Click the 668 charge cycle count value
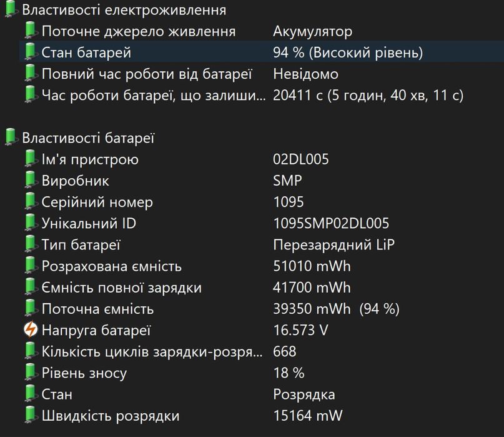Viewport: 504px width, 437px height. coord(285,352)
